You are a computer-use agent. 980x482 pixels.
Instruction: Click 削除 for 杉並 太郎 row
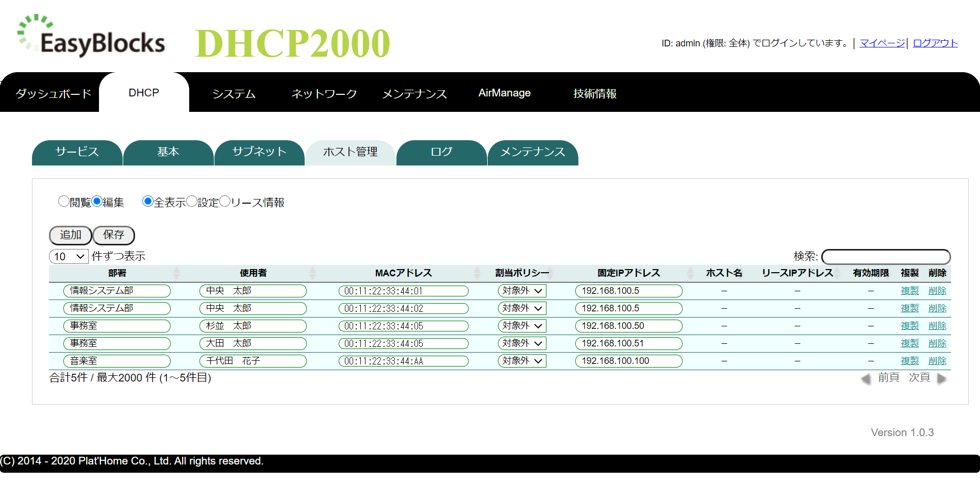tap(937, 326)
